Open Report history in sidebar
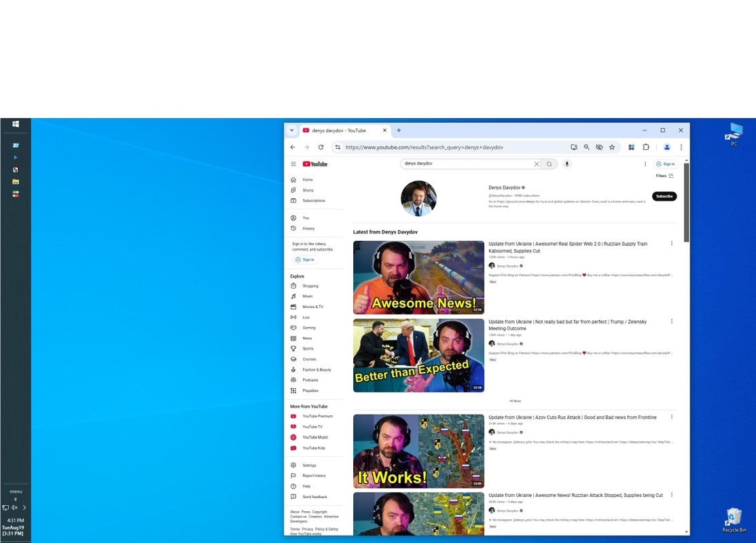The image size is (756, 543). (x=315, y=476)
